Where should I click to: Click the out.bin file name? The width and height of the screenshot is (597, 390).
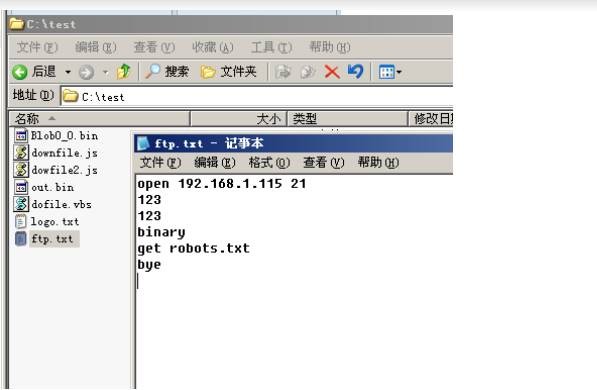coord(53,187)
